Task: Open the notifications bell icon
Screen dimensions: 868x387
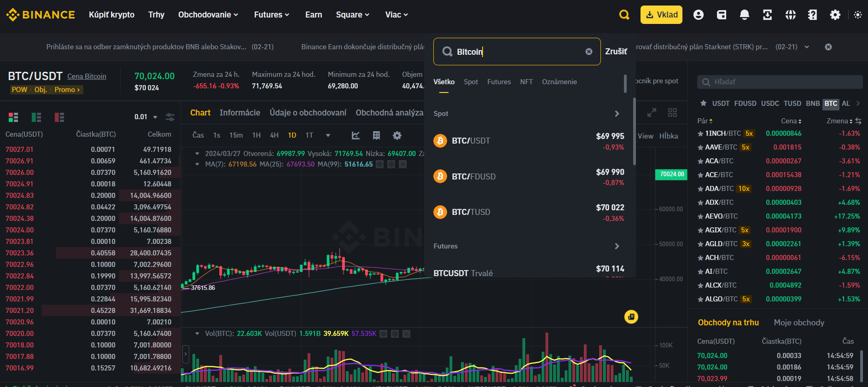Action: coord(744,15)
